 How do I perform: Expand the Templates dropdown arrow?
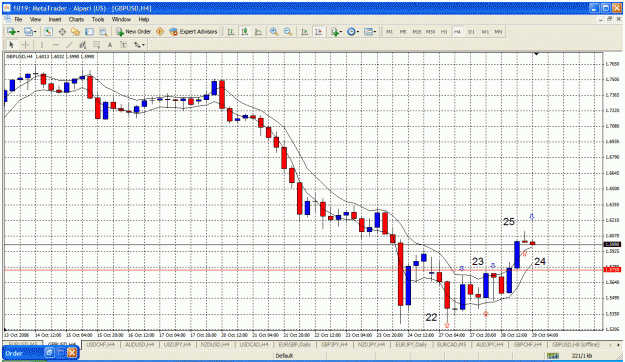click(x=375, y=31)
